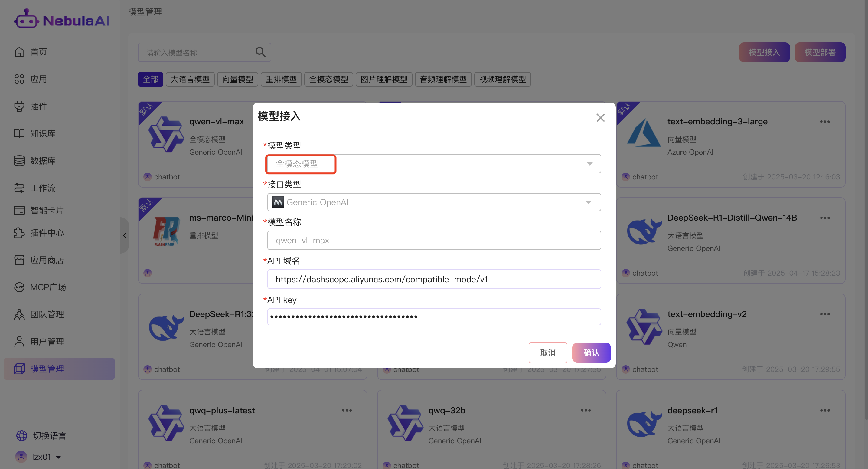Click the search magnifier icon
The width and height of the screenshot is (868, 469).
click(x=260, y=52)
